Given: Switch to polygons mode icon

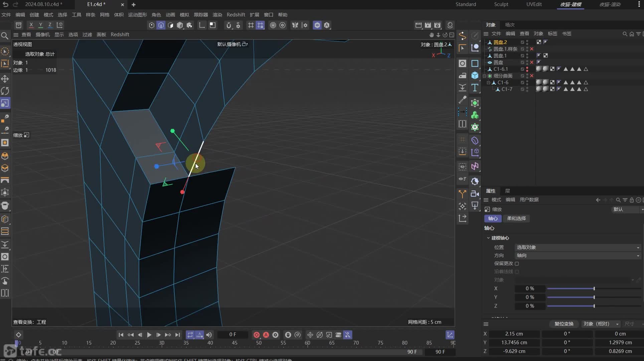Looking at the screenshot, I should pos(170,25).
